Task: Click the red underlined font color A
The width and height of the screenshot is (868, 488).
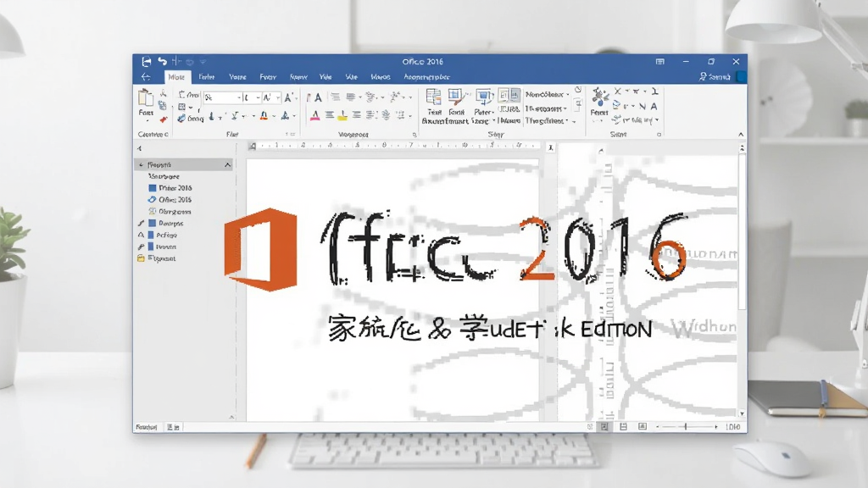Action: tap(264, 115)
